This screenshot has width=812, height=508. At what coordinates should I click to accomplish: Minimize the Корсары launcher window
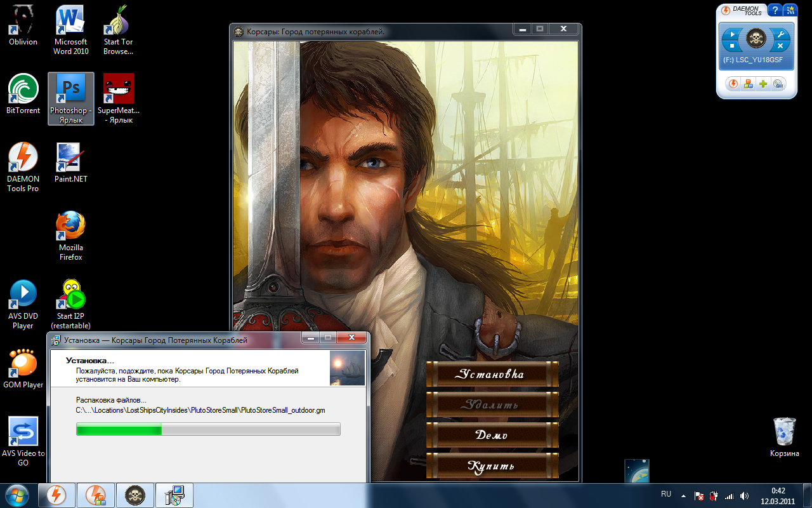(523, 29)
